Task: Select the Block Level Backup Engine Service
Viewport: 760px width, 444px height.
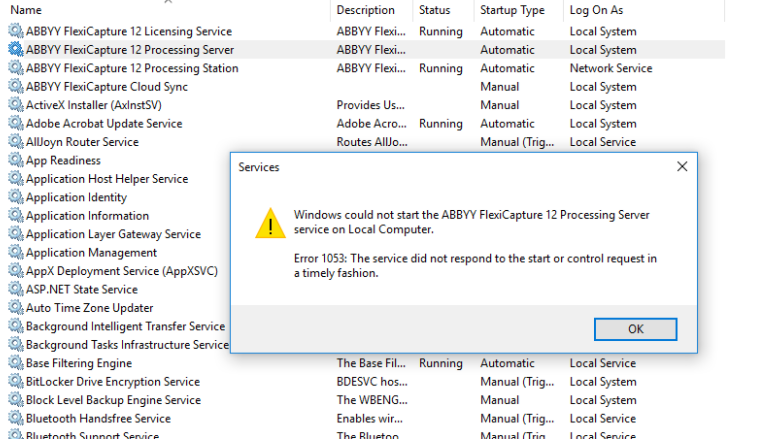Action: tap(366, 400)
